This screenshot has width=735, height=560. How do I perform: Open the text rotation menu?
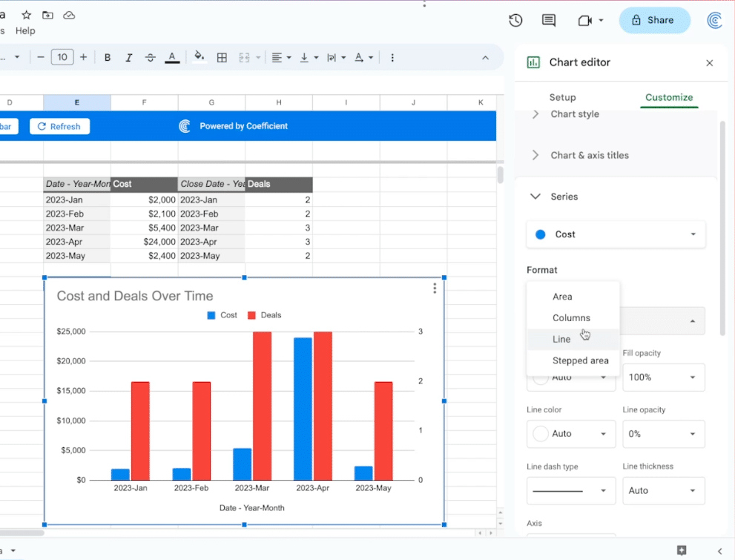pos(363,57)
